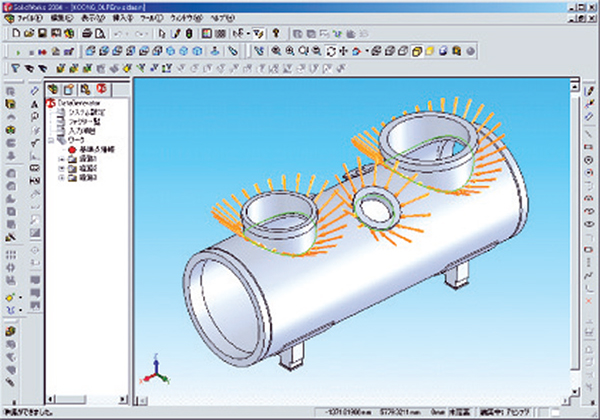Select the red dot tree item
The width and height of the screenshot is (600, 420).
click(x=71, y=149)
